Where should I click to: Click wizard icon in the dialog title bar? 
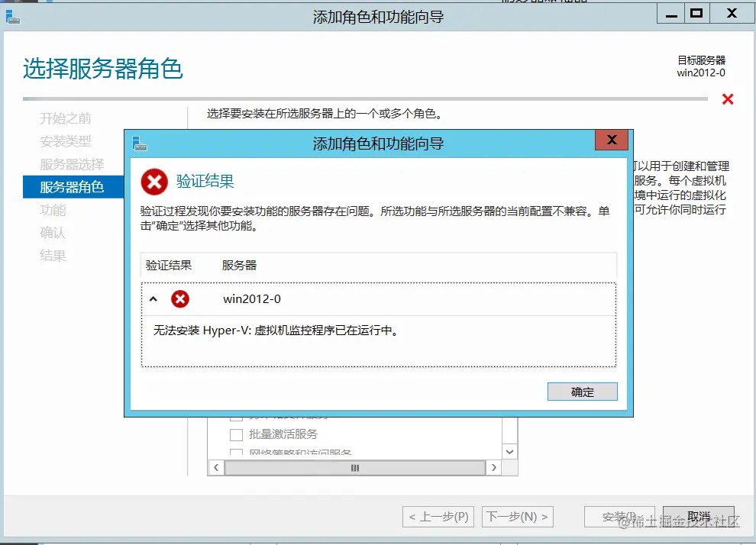(140, 144)
